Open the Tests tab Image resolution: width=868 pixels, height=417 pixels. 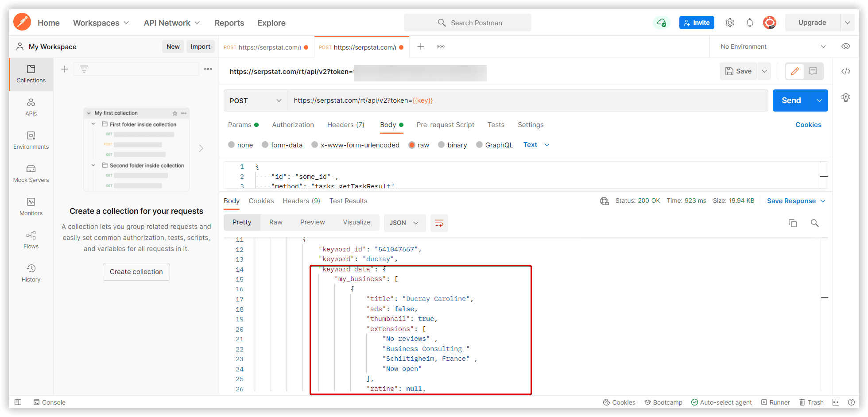tap(496, 125)
